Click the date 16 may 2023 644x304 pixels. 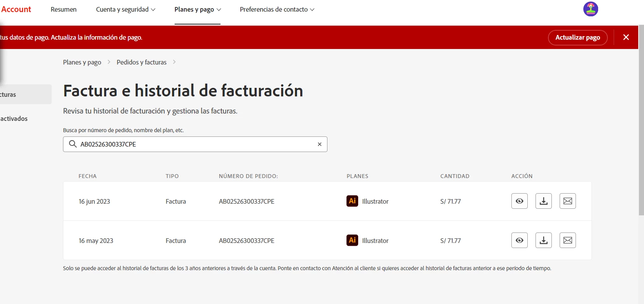(96, 241)
